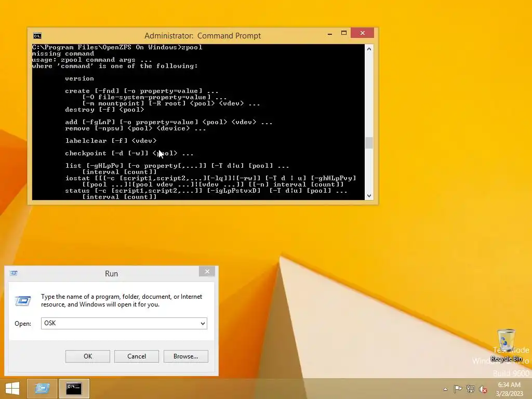Click the 'version' command line in console
The image size is (532, 399).
(x=79, y=78)
